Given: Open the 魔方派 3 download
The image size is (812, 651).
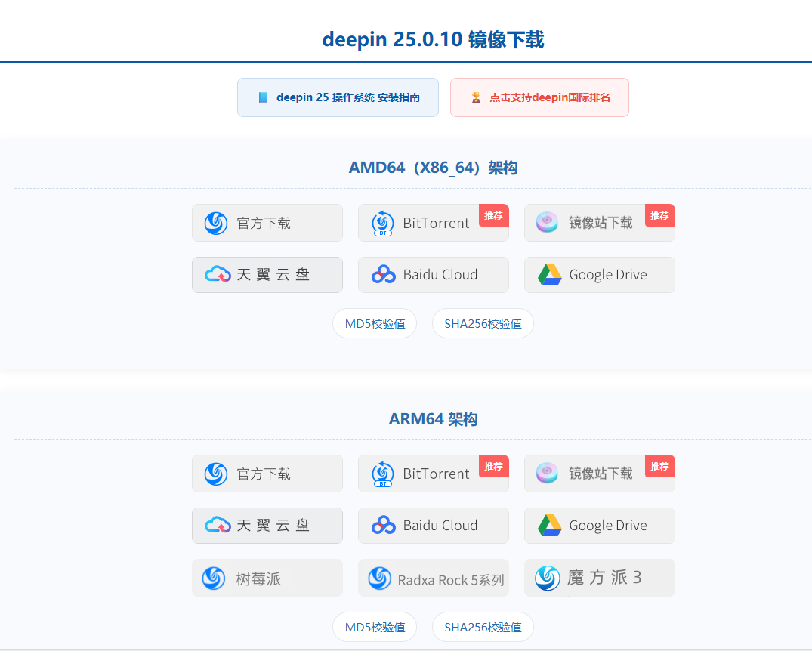Looking at the screenshot, I should tap(600, 578).
